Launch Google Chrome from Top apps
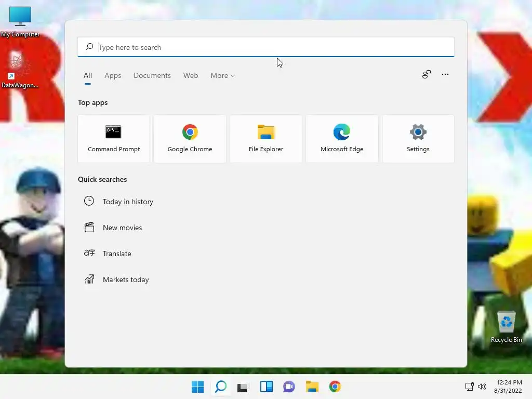The height and width of the screenshot is (399, 532). coord(190,139)
